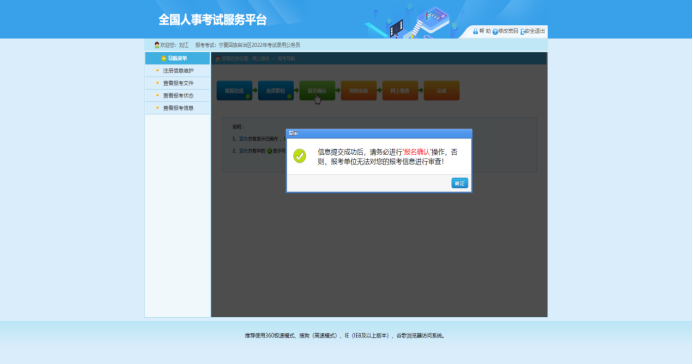Click the 全国人事考试服务平台 title

(x=213, y=20)
